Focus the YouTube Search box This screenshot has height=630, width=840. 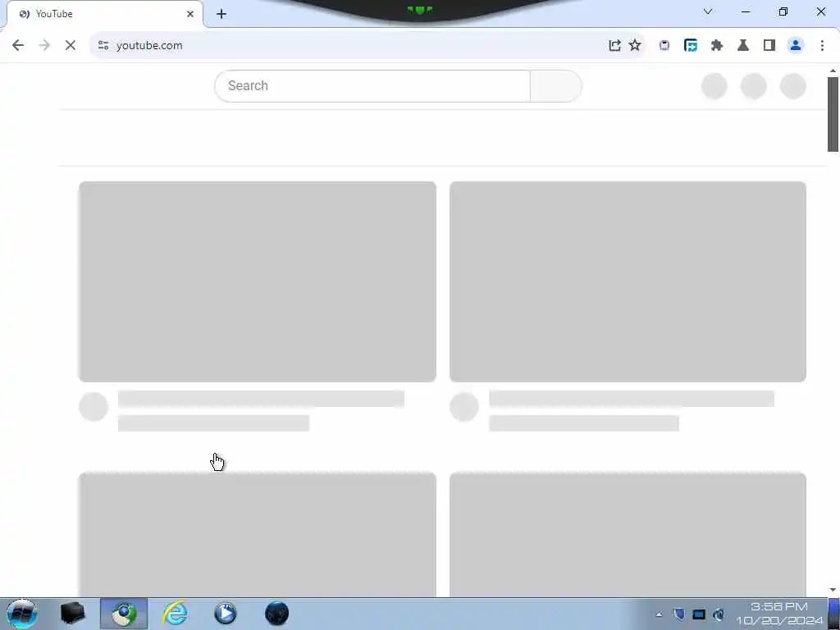(372, 85)
